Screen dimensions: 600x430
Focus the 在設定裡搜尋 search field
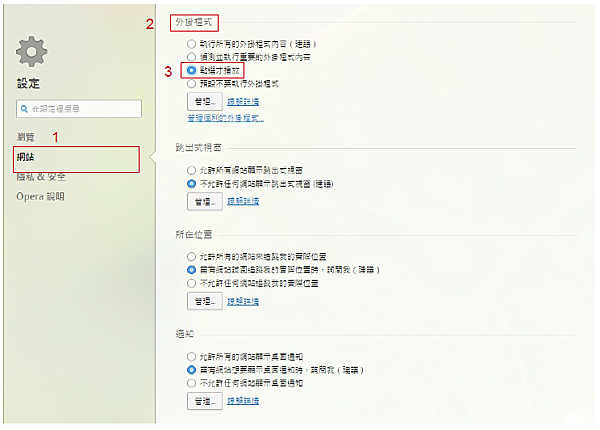tap(79, 109)
